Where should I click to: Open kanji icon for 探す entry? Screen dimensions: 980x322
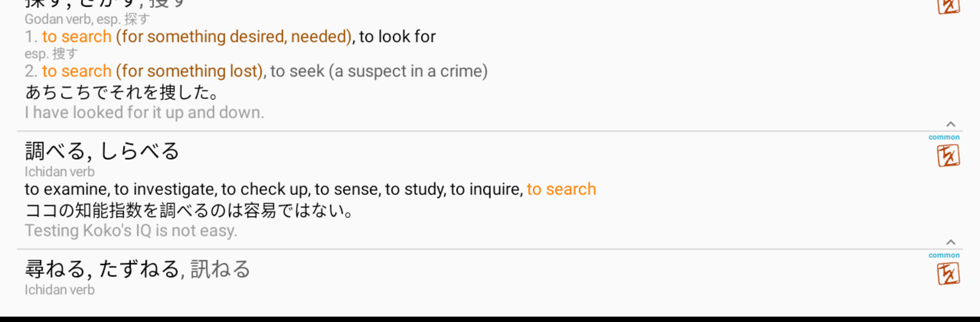pyautogui.click(x=948, y=6)
